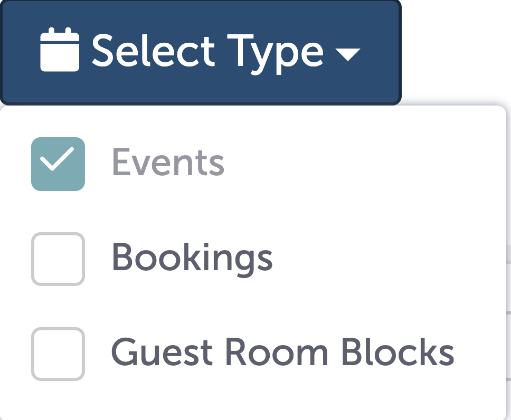
Task: Click the word 'Select' in the header button
Action: click(153, 51)
